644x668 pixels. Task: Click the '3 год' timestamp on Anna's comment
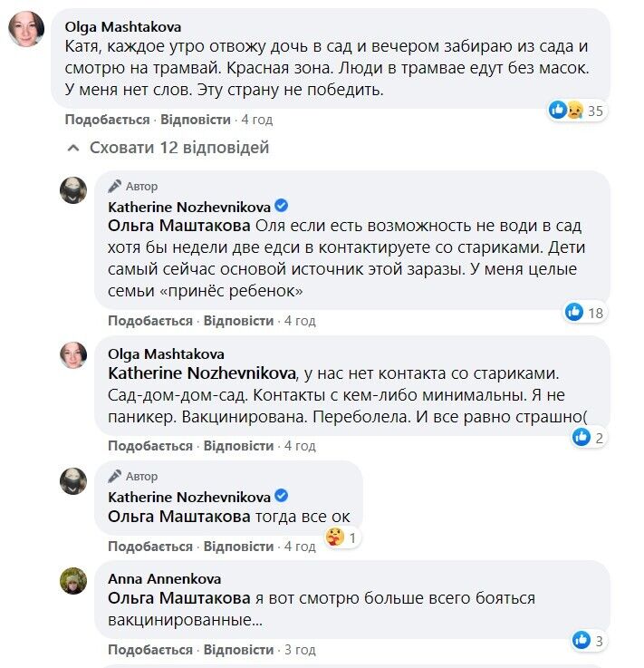coord(300,650)
